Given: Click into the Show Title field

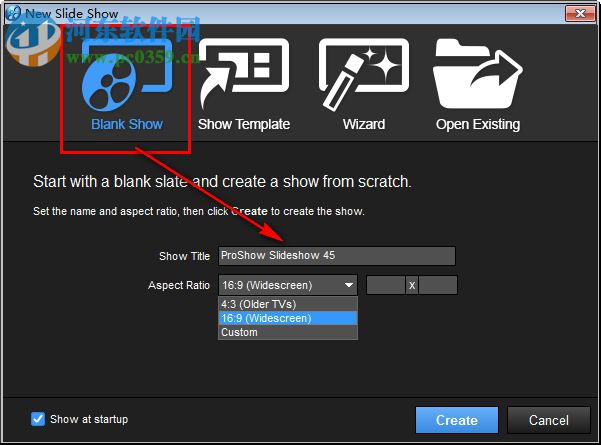Looking at the screenshot, I should [x=337, y=256].
